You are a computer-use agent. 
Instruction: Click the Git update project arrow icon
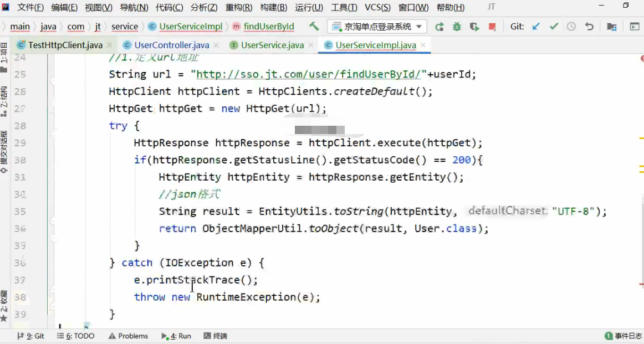click(x=536, y=27)
